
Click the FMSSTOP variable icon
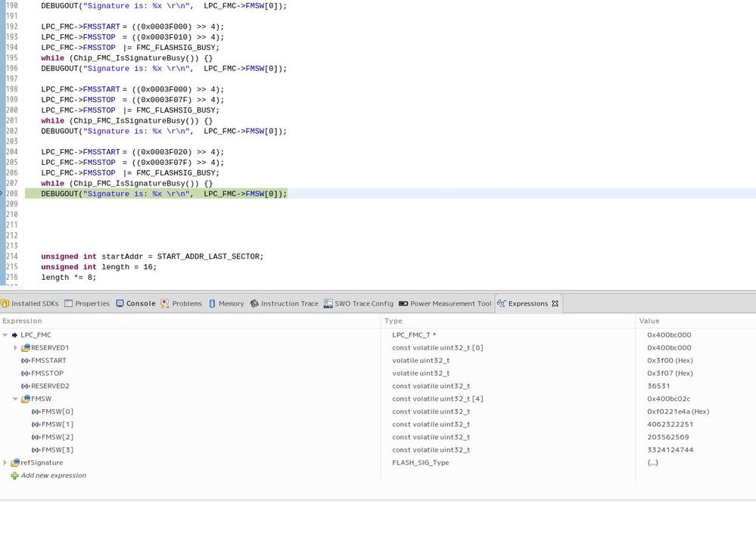pyautogui.click(x=26, y=373)
